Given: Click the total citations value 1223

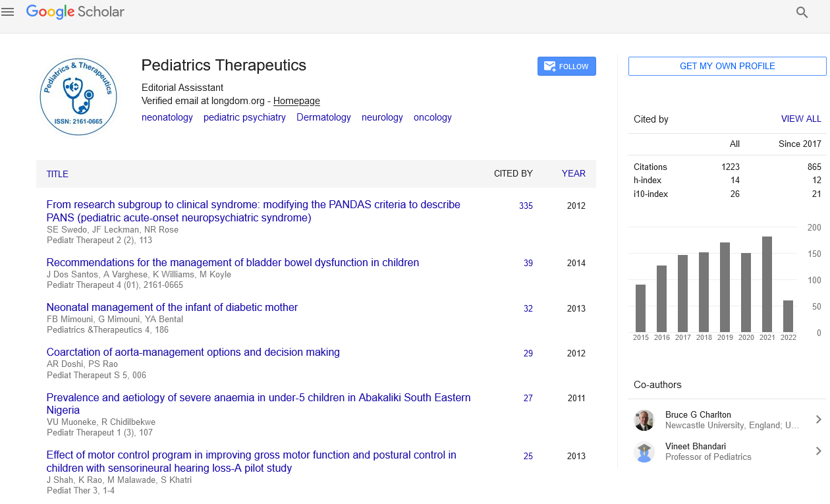Looking at the screenshot, I should [731, 167].
